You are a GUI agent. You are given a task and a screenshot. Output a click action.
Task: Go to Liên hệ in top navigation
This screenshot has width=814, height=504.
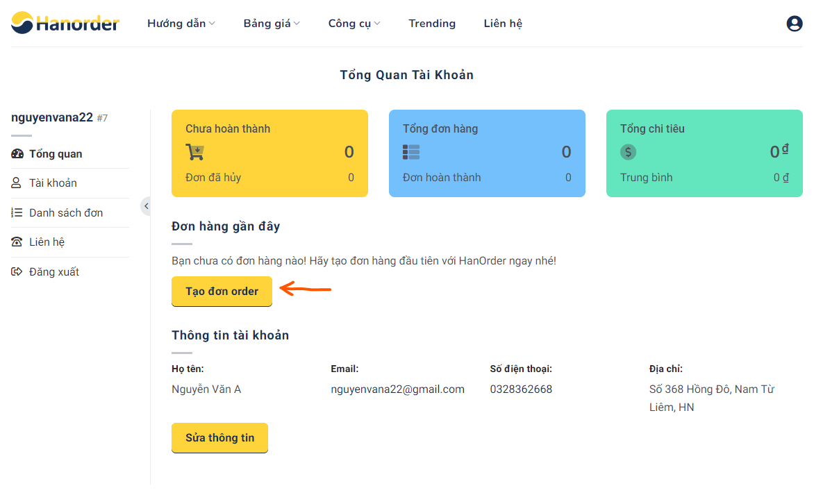click(x=502, y=24)
